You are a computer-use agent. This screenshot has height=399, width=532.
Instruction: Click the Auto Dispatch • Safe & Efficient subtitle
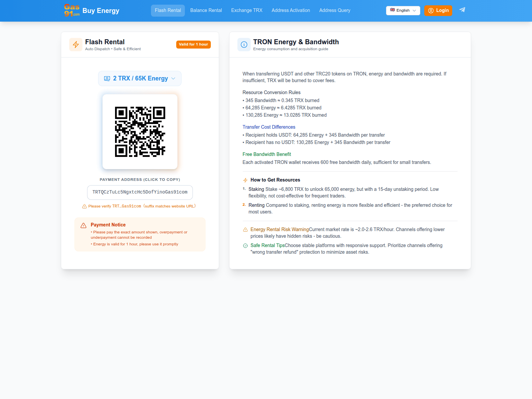[113, 49]
